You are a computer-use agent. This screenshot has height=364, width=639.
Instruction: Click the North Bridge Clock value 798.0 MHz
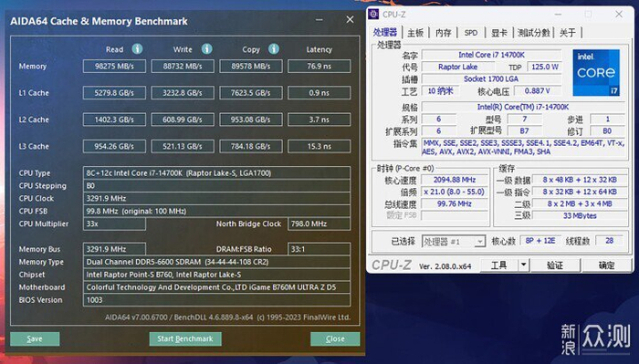click(319, 224)
